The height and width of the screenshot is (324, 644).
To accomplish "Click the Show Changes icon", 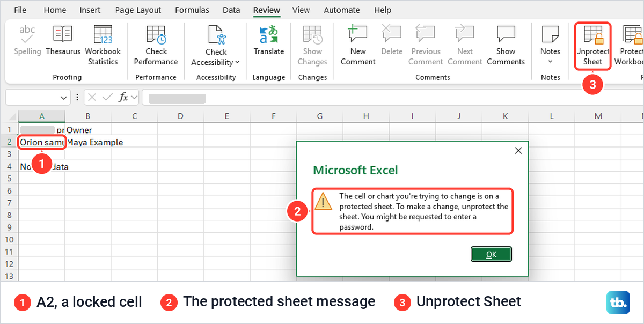I will [x=312, y=34].
